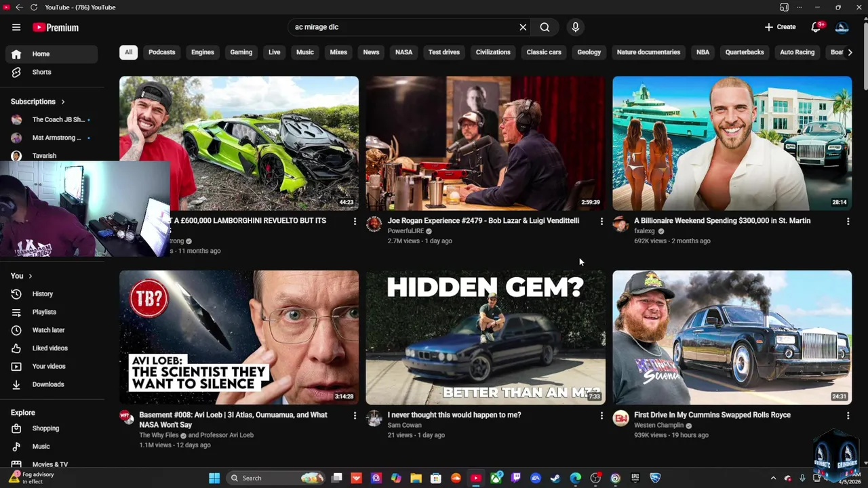
Task: Open the PowerfulJRE channel link
Action: 406,231
